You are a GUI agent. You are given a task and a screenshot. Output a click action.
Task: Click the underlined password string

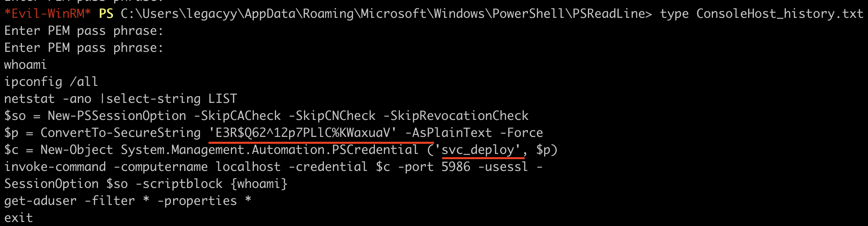point(303,133)
